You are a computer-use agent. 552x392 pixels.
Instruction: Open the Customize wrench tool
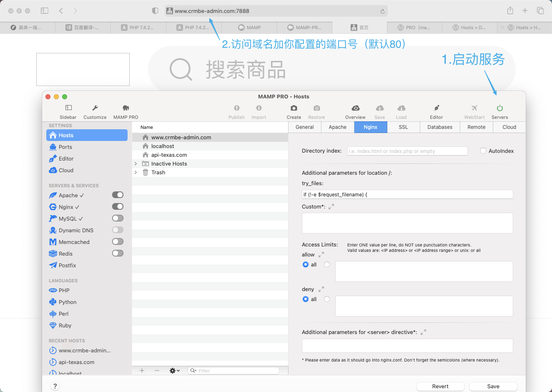point(95,108)
